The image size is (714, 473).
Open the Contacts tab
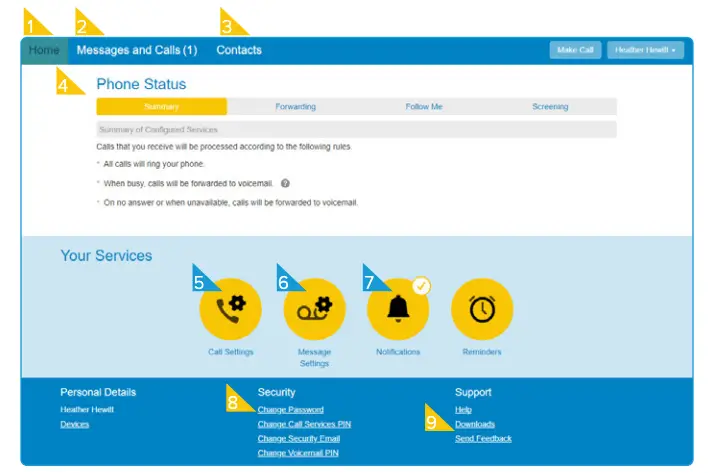239,50
